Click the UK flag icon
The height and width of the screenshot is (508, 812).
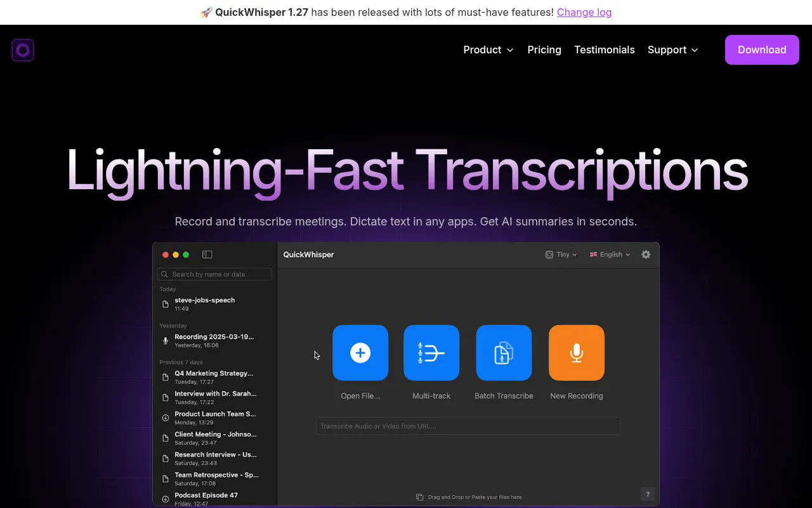click(x=594, y=255)
